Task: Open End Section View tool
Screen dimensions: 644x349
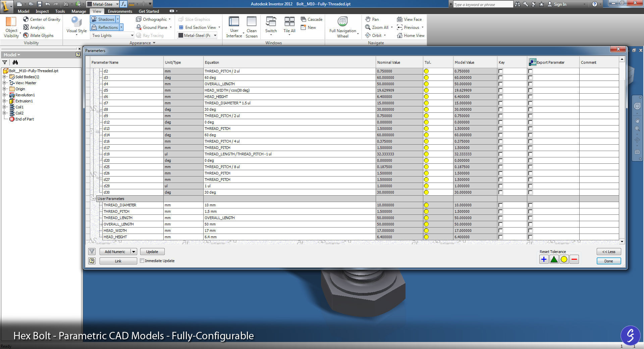Action: coord(197,27)
